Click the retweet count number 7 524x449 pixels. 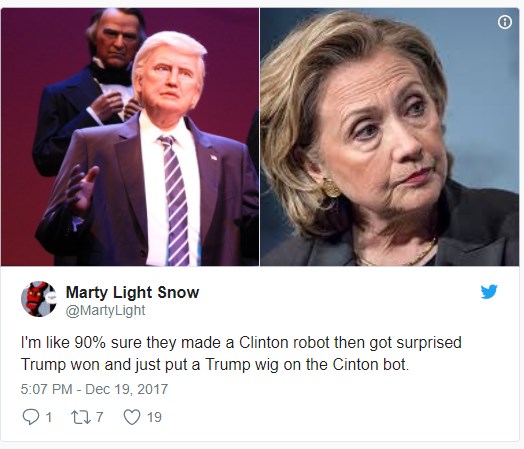(x=100, y=417)
